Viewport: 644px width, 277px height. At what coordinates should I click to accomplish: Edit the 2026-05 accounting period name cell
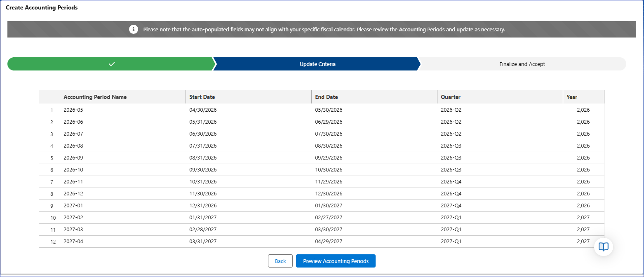(73, 110)
